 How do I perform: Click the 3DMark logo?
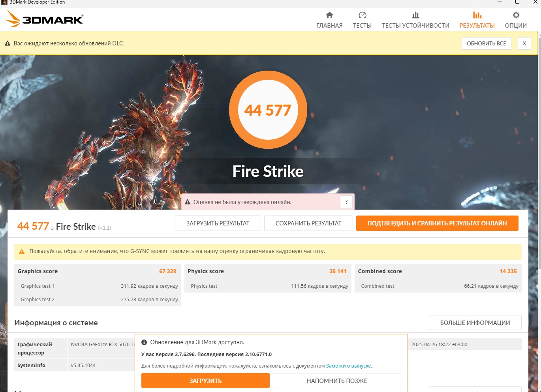click(44, 19)
